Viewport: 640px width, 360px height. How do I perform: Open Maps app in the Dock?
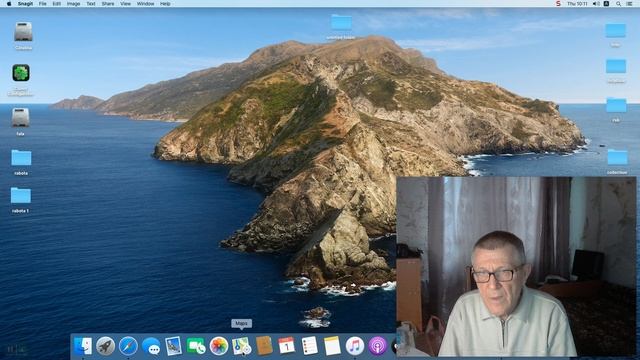coord(241,346)
